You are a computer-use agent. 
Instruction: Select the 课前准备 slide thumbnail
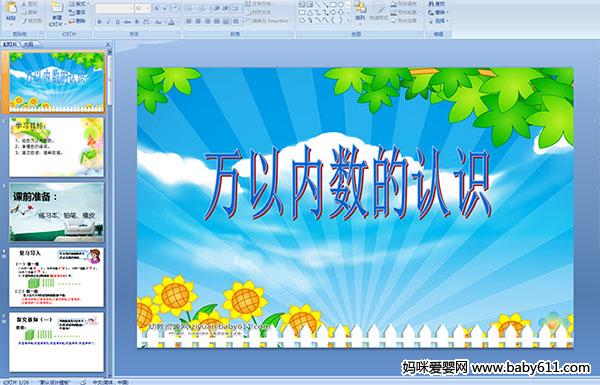tap(56, 212)
